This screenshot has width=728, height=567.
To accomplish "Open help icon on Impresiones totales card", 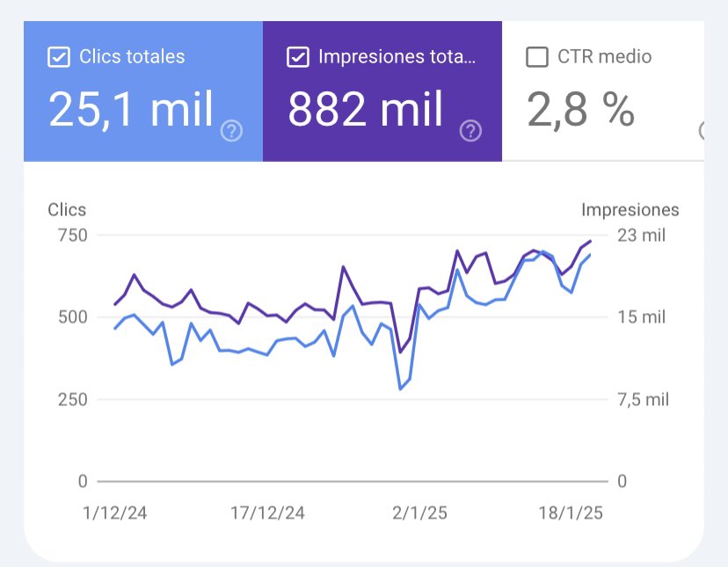I will [471, 132].
